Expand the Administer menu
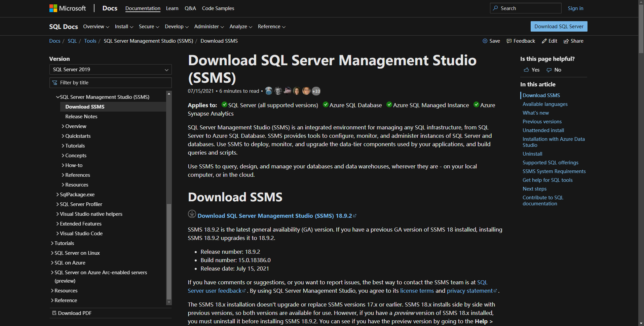 tap(209, 27)
